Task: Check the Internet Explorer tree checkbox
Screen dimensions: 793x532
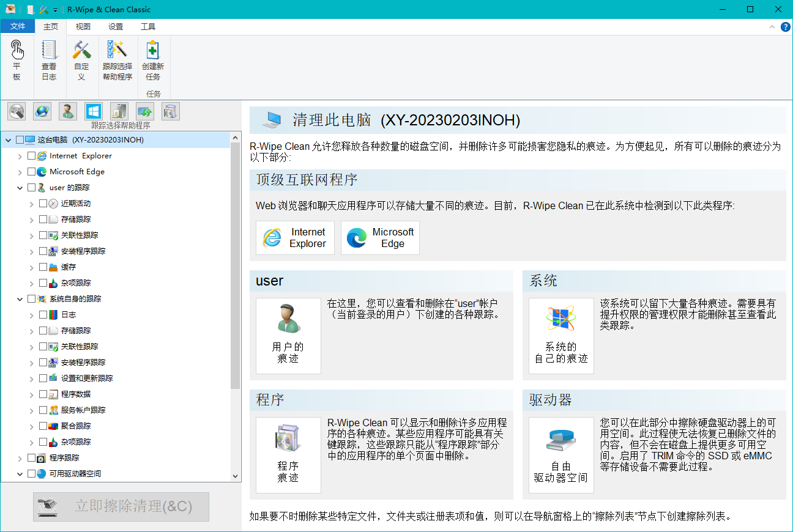Action: (32, 156)
